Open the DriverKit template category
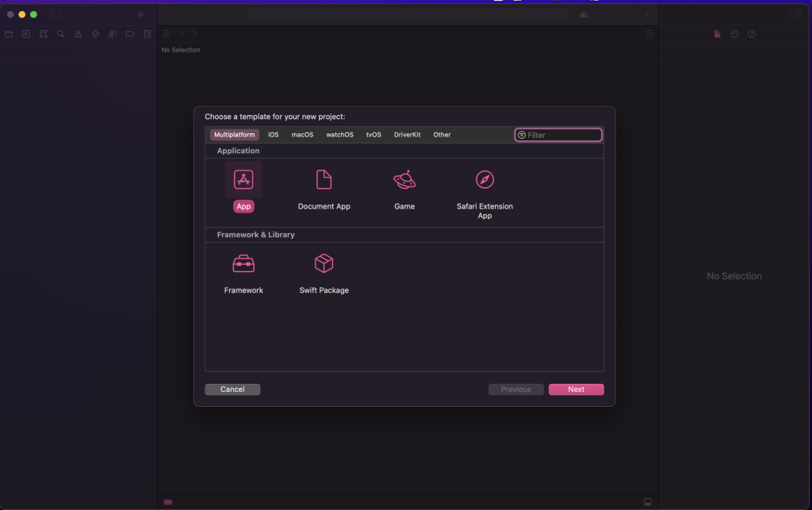Screen dimensions: 812x510 point(407,135)
